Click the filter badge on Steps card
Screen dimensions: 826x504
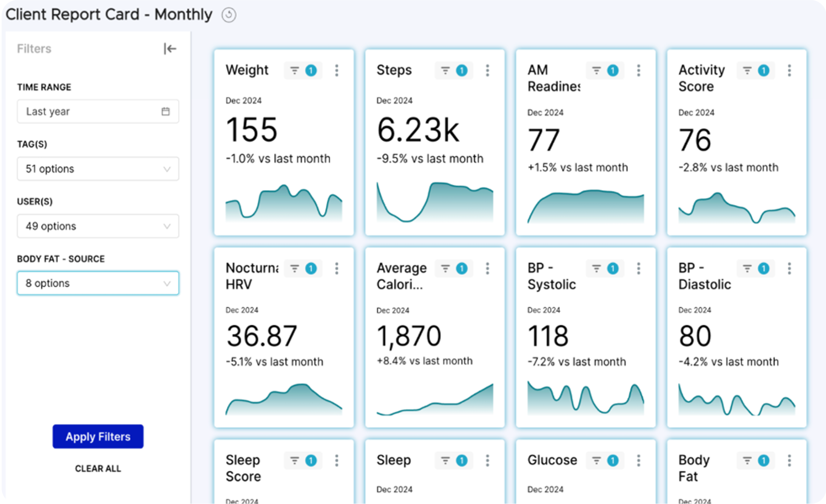454,70
